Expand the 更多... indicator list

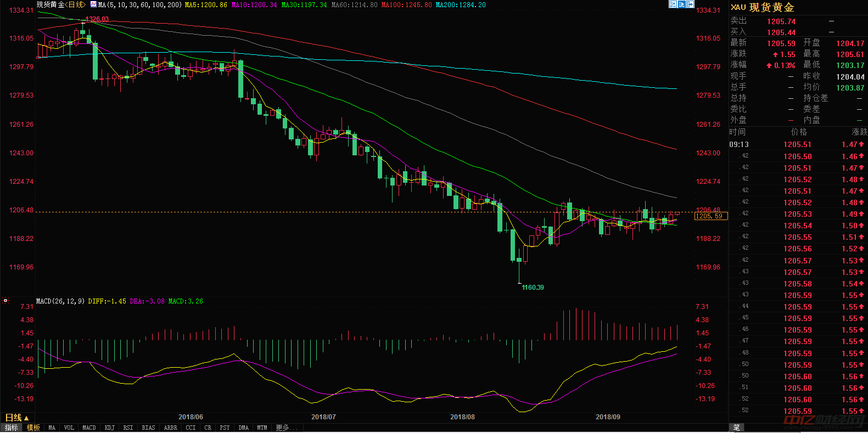pyautogui.click(x=286, y=428)
